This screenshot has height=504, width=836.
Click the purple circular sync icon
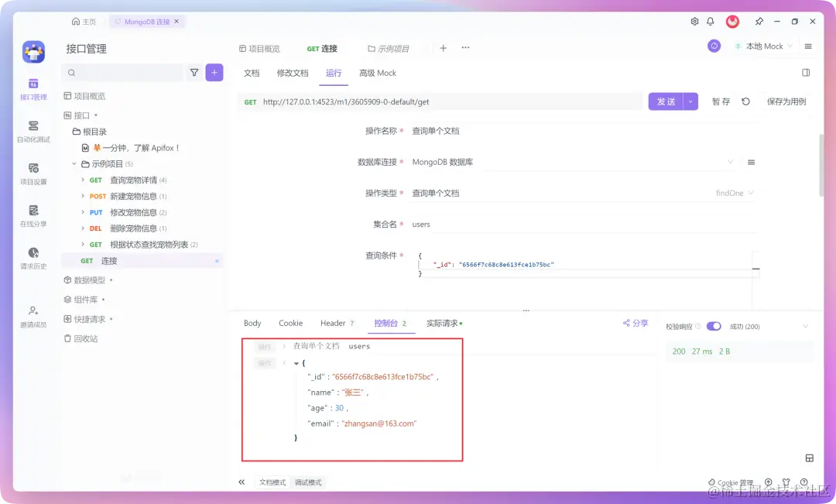714,46
